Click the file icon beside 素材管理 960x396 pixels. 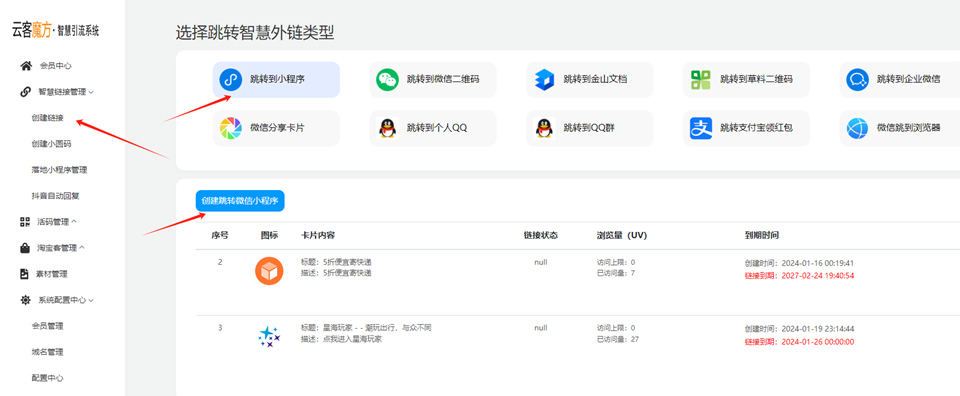point(25,274)
